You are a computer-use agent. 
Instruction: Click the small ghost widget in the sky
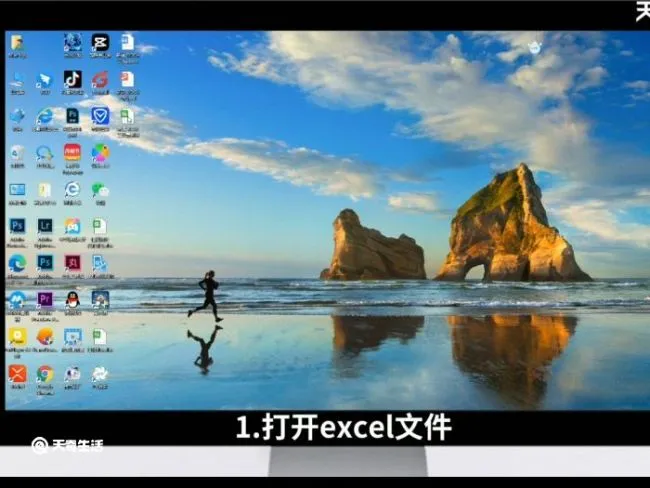tap(535, 48)
